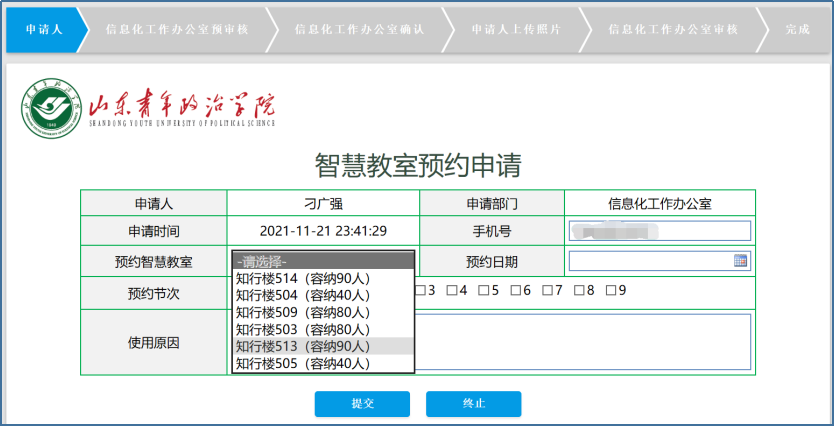Tick the period 5 checkbox
Viewport: 835px width, 427px height.
click(x=484, y=291)
